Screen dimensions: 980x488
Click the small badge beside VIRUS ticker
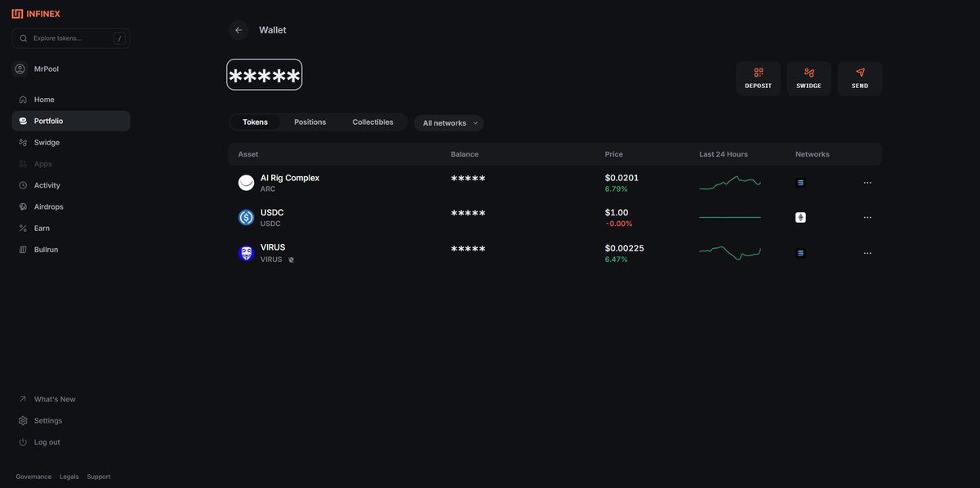pos(291,260)
